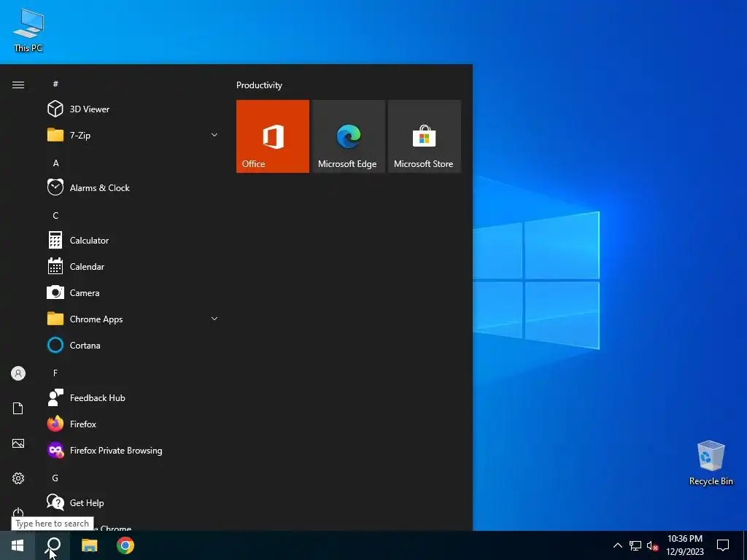The width and height of the screenshot is (747, 560).
Task: Open Settings gear in Start sidebar
Action: (x=18, y=478)
